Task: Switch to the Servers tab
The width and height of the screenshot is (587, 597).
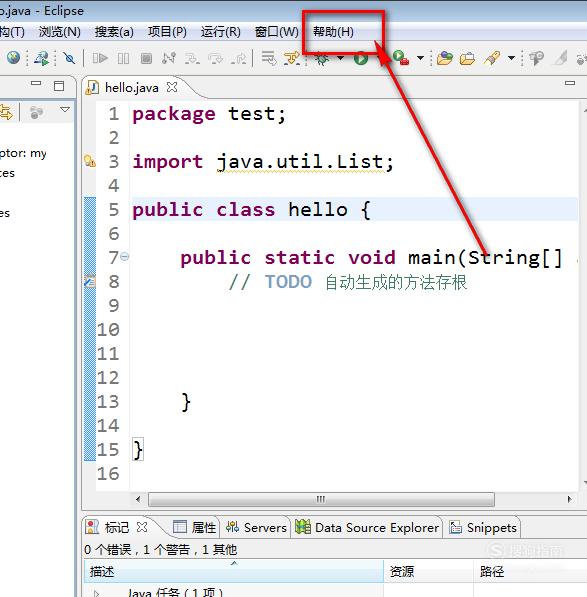Action: point(256,528)
